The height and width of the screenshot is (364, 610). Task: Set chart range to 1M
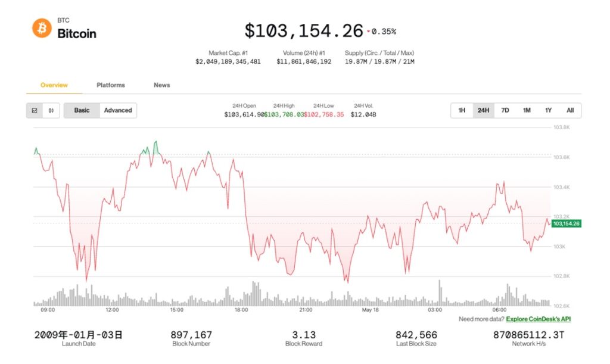coord(527,110)
